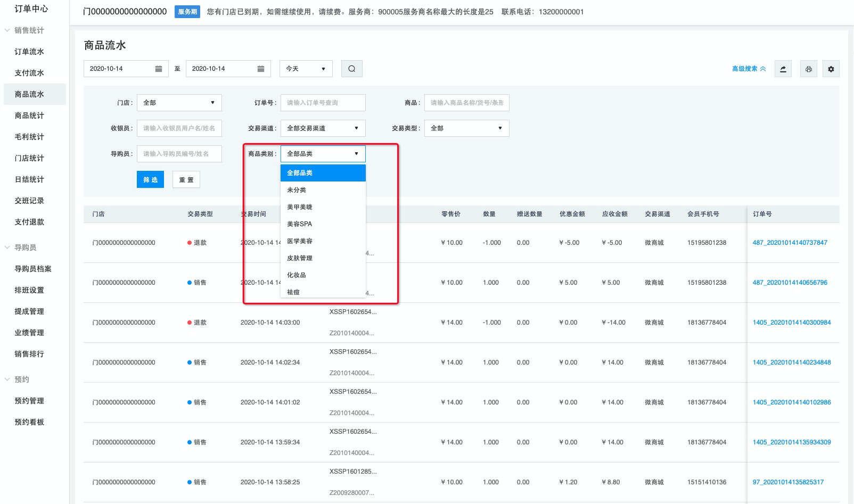This screenshot has height=504, width=854.
Task: Collapse 高级搜索 advanced search panel
Action: click(x=748, y=69)
